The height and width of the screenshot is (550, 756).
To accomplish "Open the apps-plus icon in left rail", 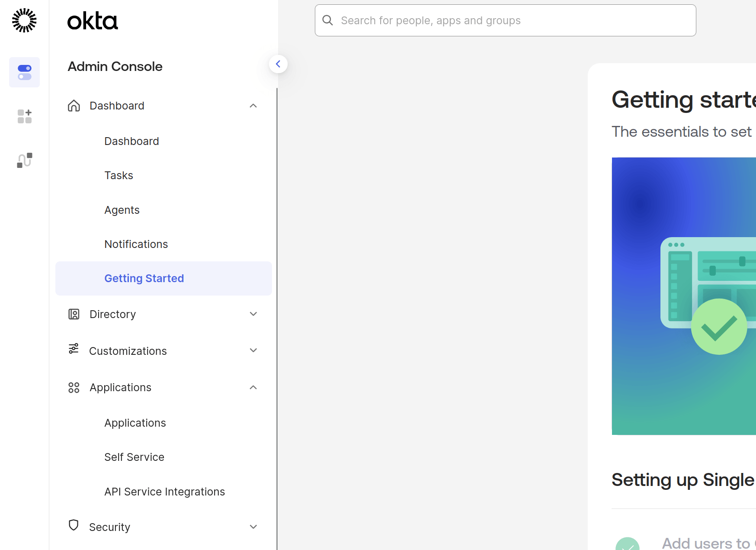I will 24,116.
